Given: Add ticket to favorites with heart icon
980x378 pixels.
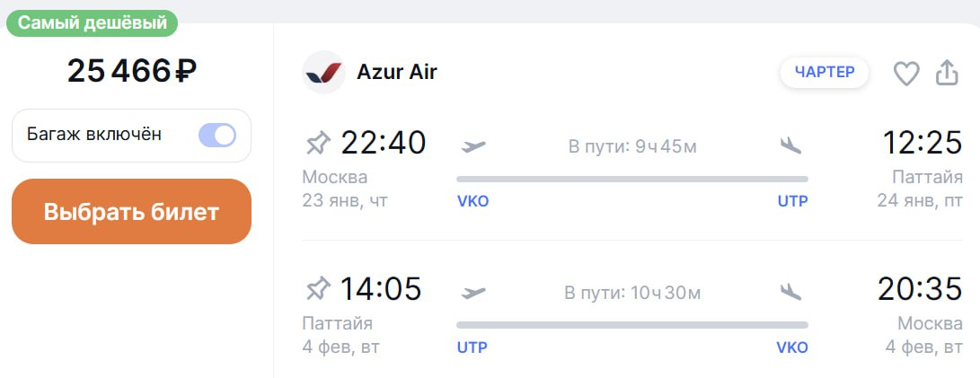Looking at the screenshot, I should [x=906, y=74].
